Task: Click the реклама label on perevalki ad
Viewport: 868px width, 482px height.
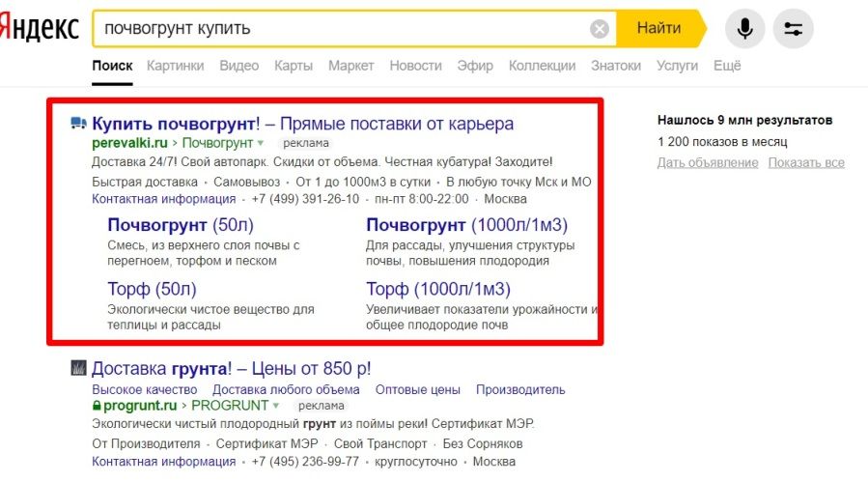Action: (x=305, y=143)
